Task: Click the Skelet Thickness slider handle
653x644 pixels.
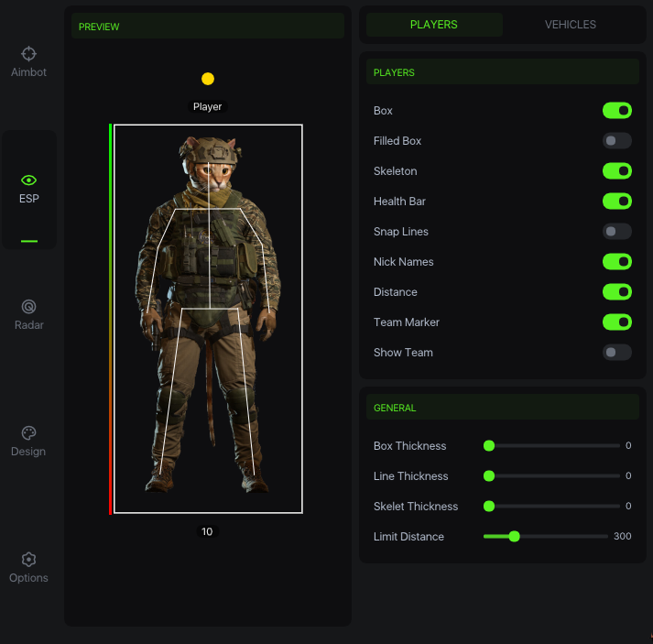Action: coord(489,507)
